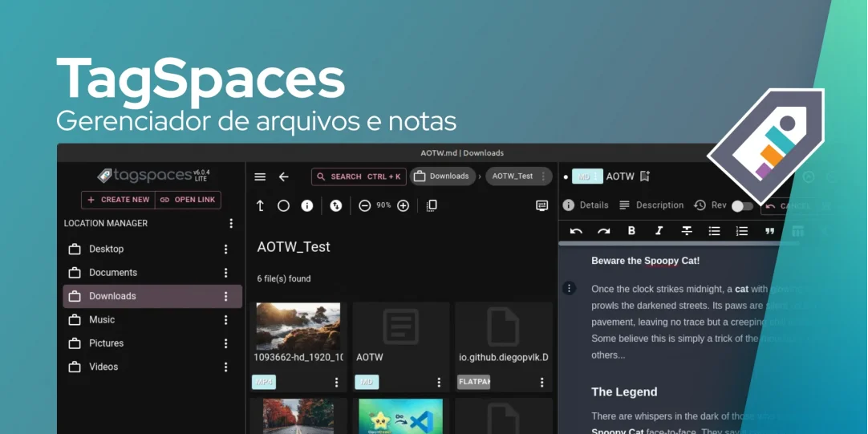868x434 pixels.
Task: Click MD extension tag in editor header
Action: [x=587, y=176]
